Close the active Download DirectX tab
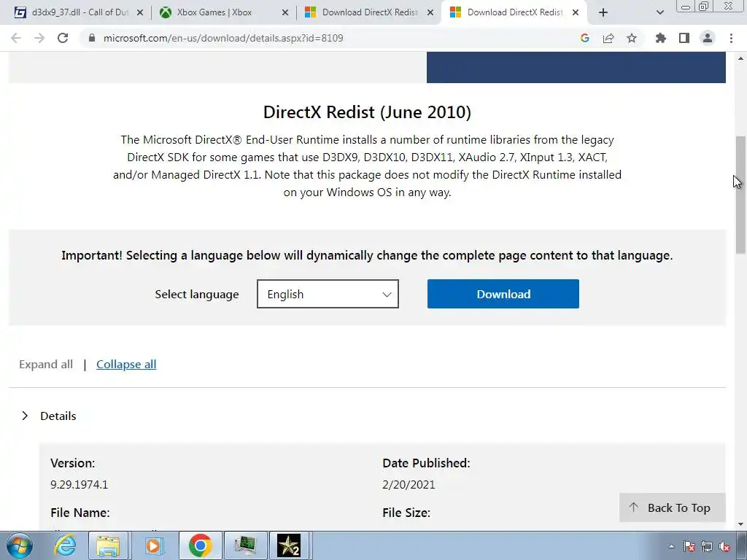747x560 pixels. pyautogui.click(x=576, y=13)
